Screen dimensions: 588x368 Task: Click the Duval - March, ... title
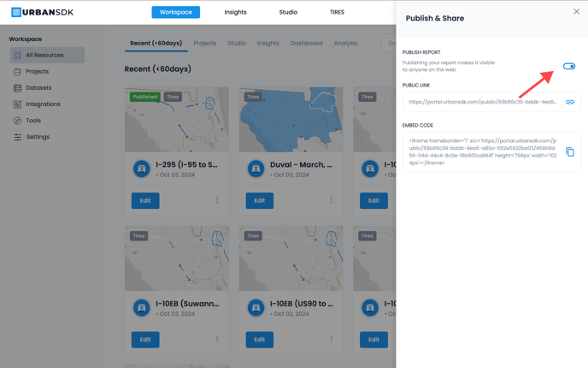click(301, 165)
